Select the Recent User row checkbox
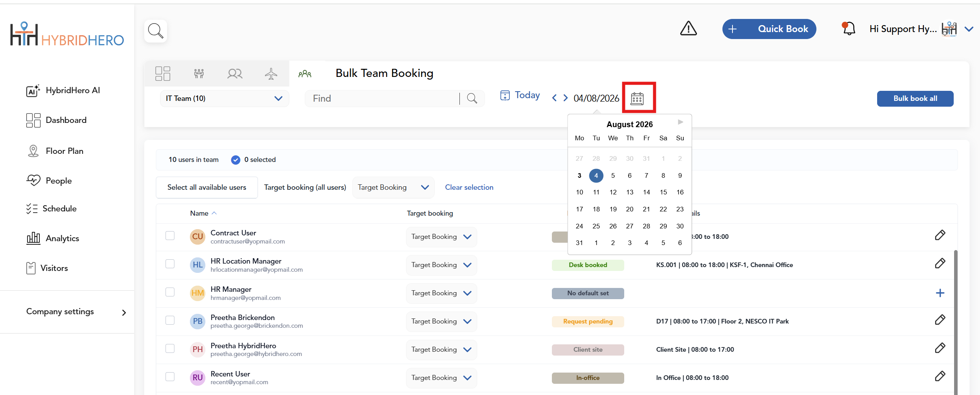980x395 pixels. click(170, 377)
